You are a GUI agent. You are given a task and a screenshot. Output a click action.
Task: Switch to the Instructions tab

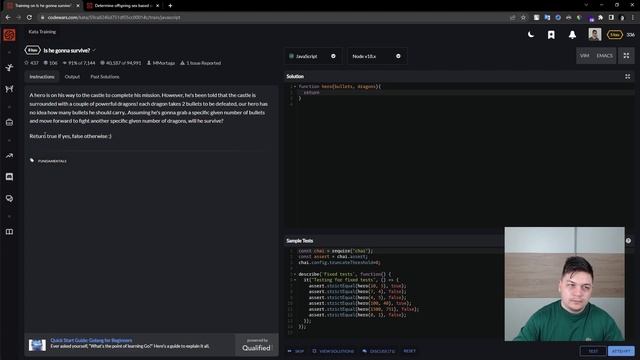coord(42,77)
